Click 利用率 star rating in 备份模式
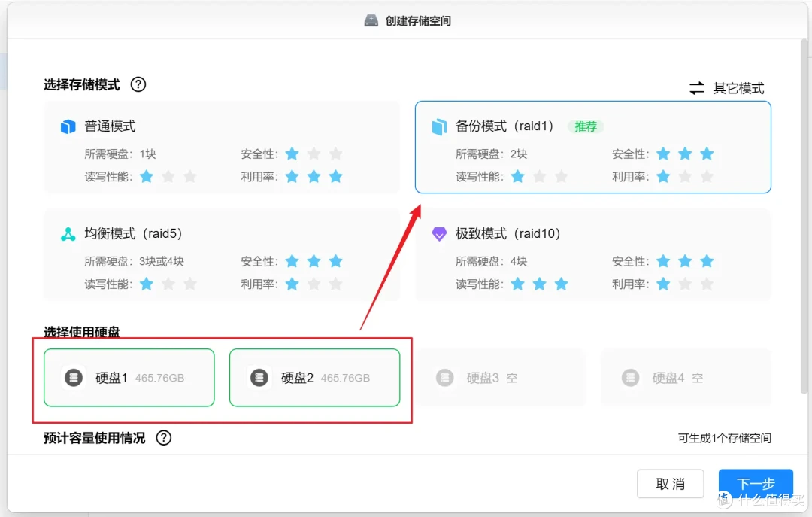Image resolution: width=812 pixels, height=517 pixels. point(685,176)
